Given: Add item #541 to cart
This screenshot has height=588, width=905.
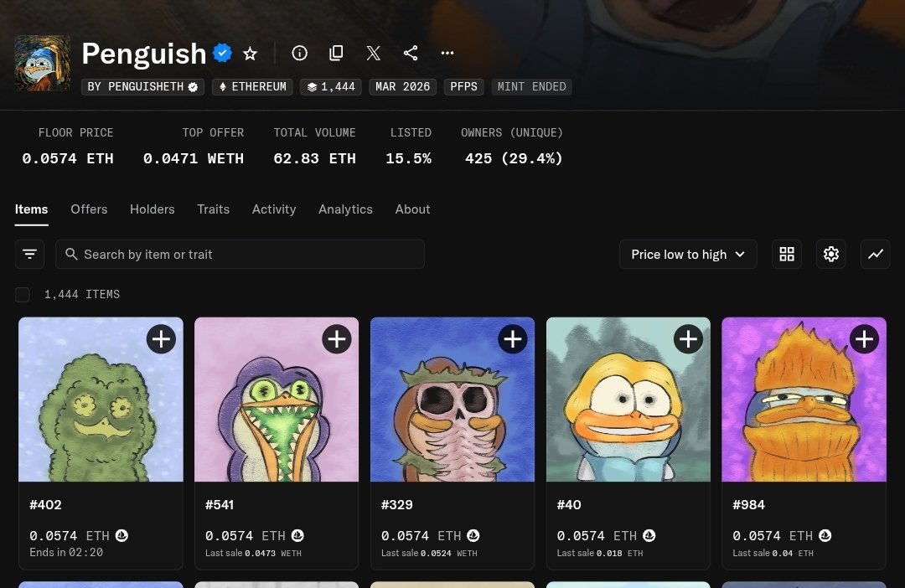Looking at the screenshot, I should click(x=337, y=338).
